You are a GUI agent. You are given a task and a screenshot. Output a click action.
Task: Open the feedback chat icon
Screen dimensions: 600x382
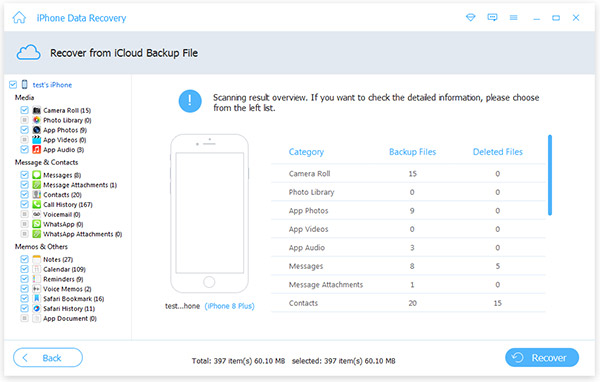click(492, 18)
